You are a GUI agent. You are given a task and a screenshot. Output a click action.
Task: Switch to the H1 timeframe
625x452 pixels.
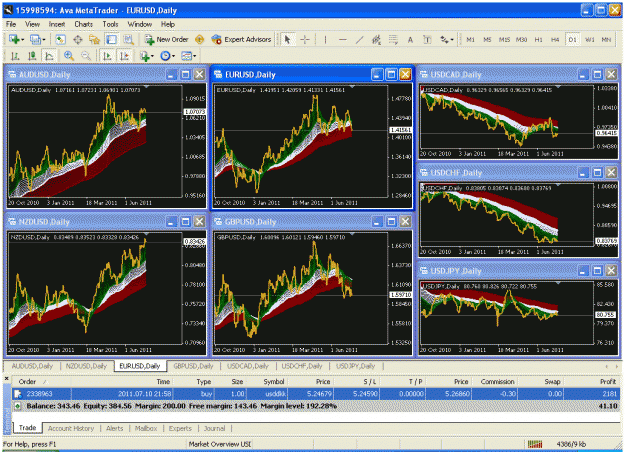point(539,39)
